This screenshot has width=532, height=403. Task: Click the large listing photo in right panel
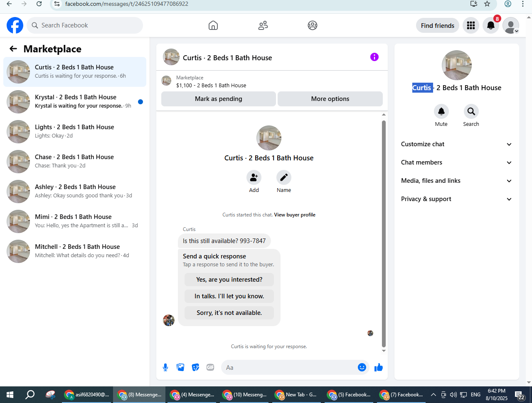pos(457,65)
